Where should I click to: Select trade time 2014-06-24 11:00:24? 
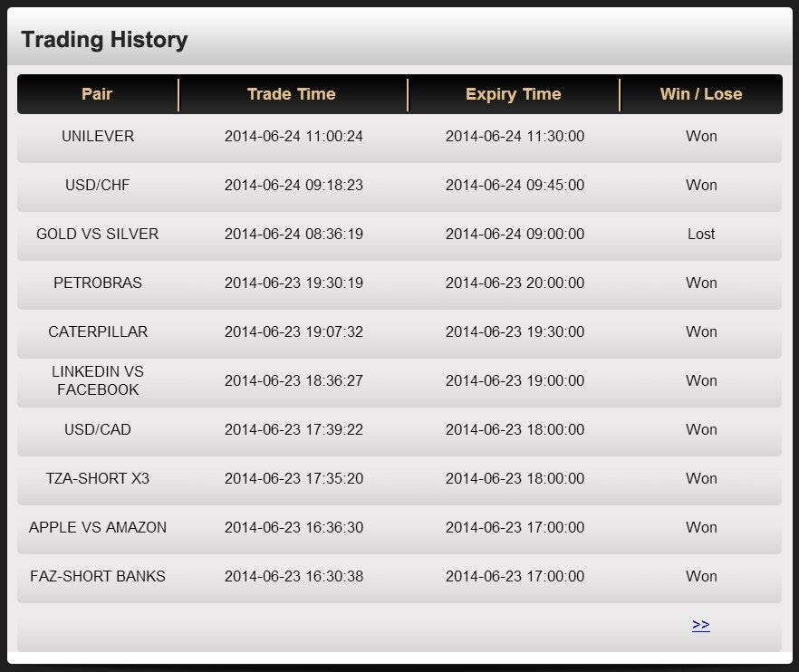294,137
